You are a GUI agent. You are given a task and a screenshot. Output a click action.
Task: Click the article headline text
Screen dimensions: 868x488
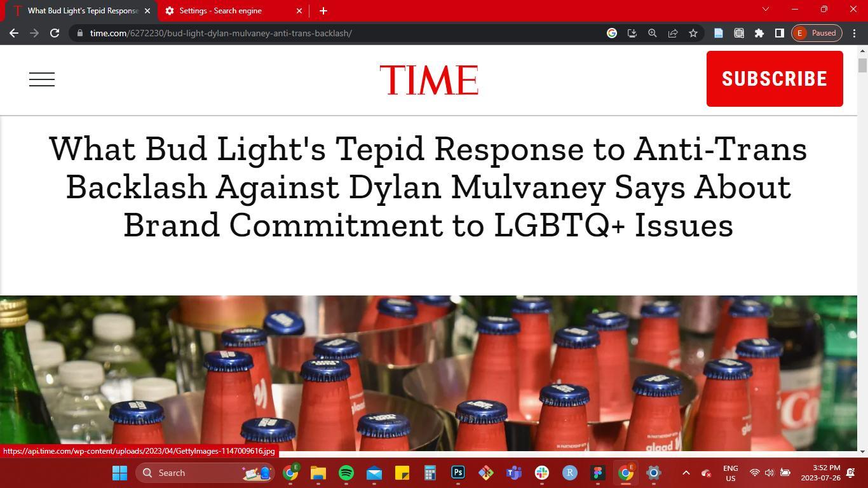[x=428, y=187]
